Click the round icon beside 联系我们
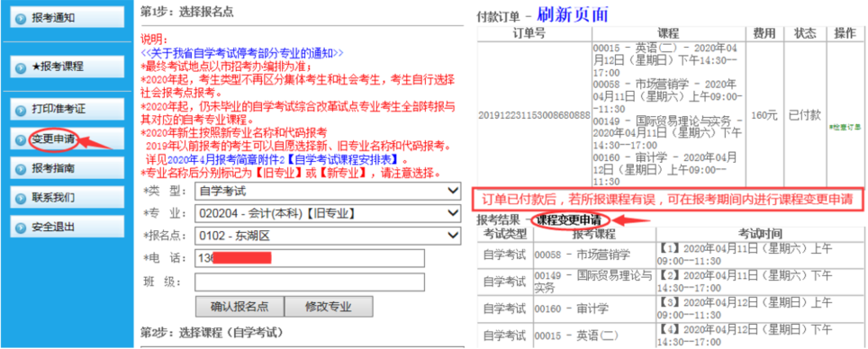 [21, 198]
